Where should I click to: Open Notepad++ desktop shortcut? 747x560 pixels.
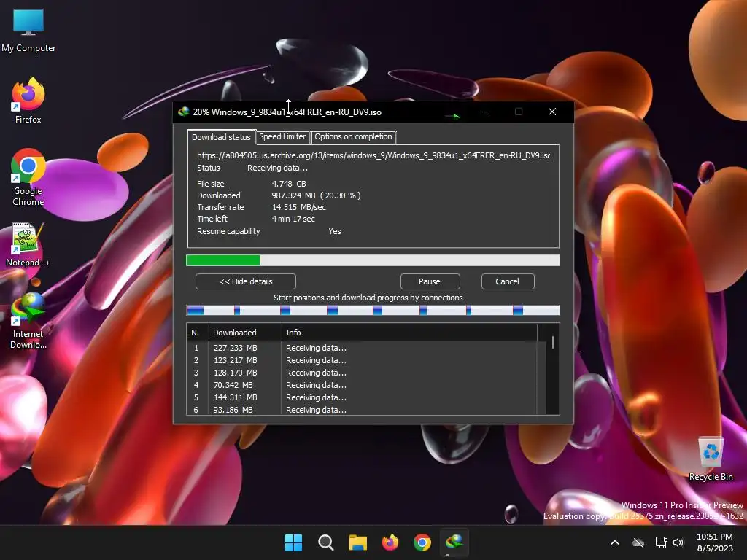pos(28,244)
